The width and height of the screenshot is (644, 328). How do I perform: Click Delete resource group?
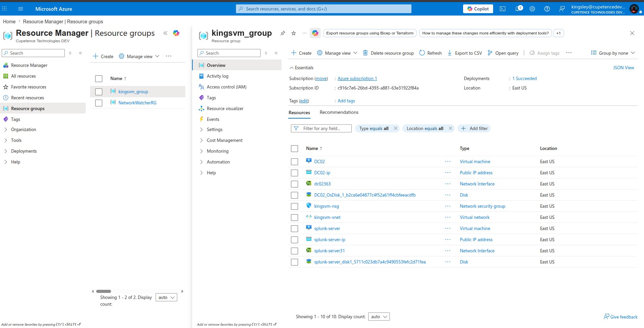[x=388, y=53]
